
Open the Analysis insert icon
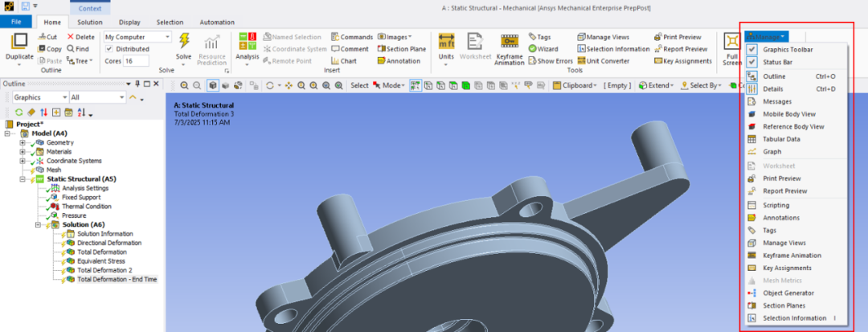247,42
